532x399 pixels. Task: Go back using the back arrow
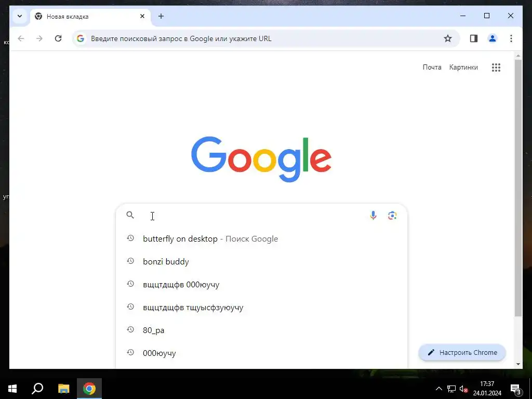[x=21, y=38]
